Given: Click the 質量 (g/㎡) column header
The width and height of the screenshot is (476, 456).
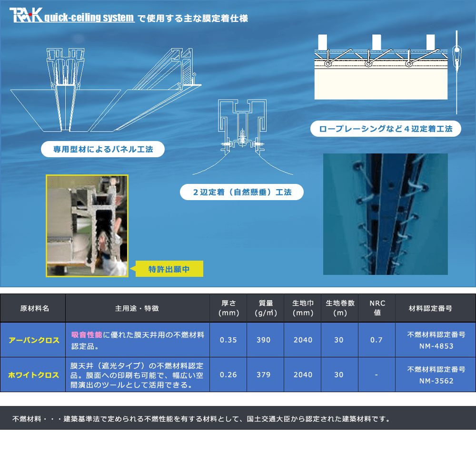Looking at the screenshot, I should [x=266, y=308].
